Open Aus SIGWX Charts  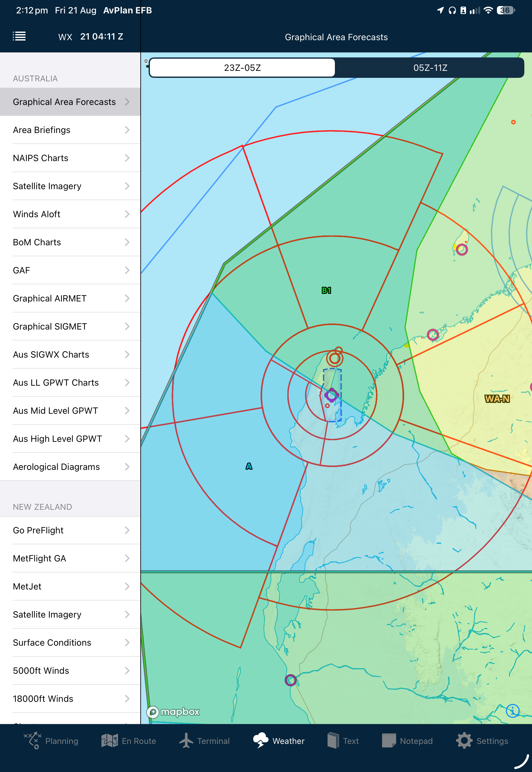coord(70,354)
